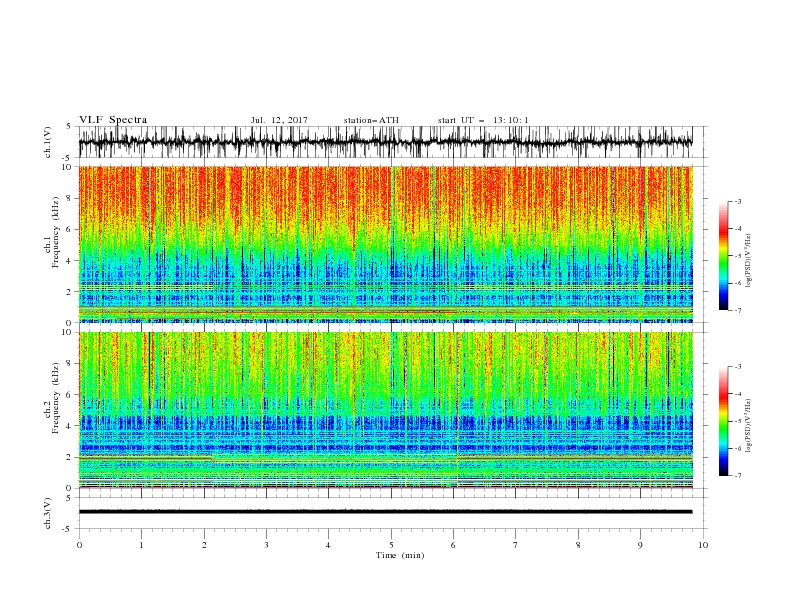The height and width of the screenshot is (612, 792).
Task: Click the time axis tick label "3"
Action: click(266, 545)
